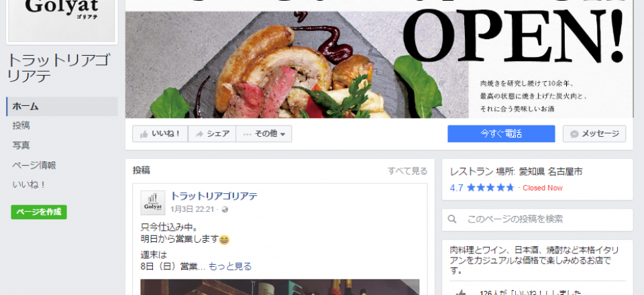Click the globe privacy icon on the post
Screen dimensions: 644x295
pyautogui.click(x=225, y=210)
